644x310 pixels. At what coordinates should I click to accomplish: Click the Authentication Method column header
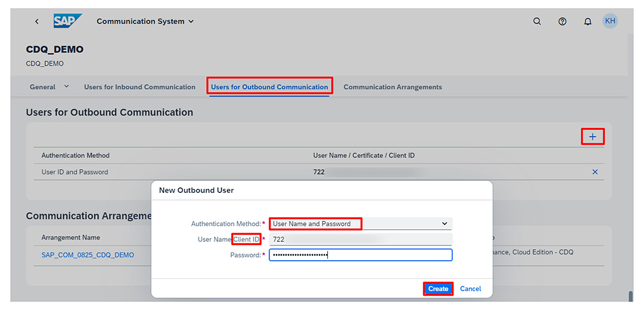[75, 155]
